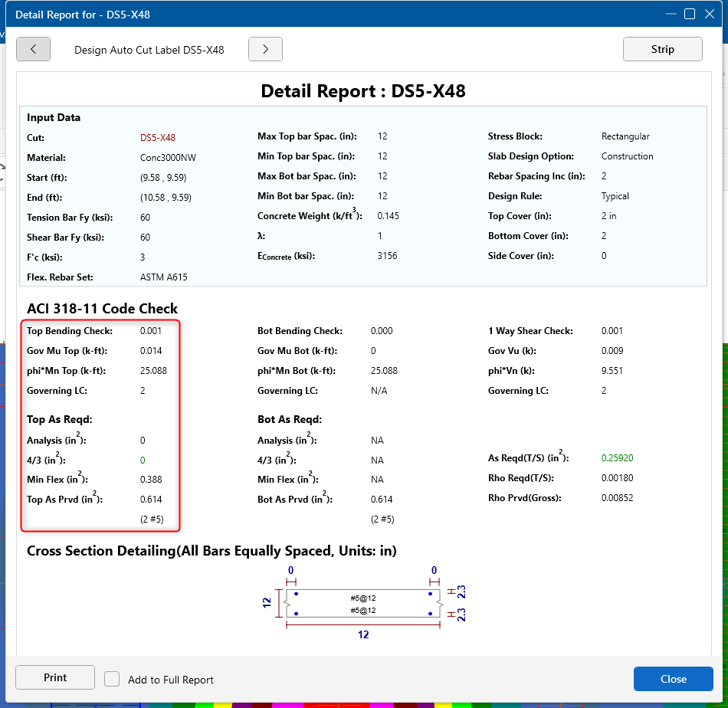
Task: Select the Design Auto Cut Label text
Action: coord(149,50)
